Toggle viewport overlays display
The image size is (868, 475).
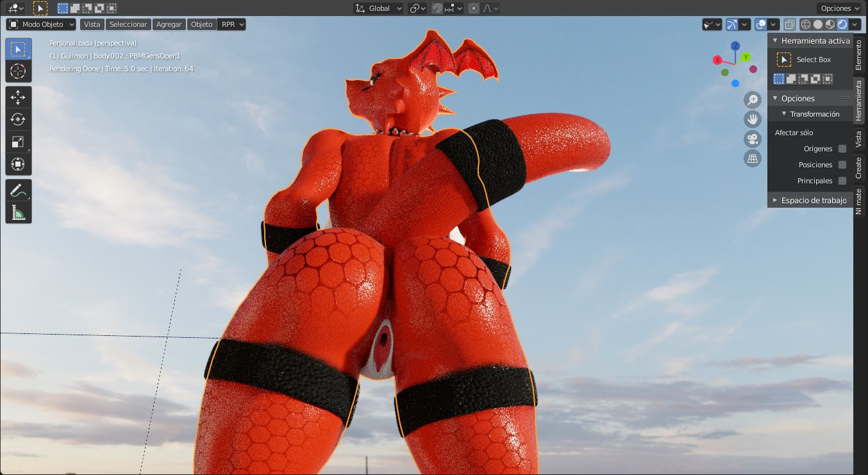(x=761, y=24)
